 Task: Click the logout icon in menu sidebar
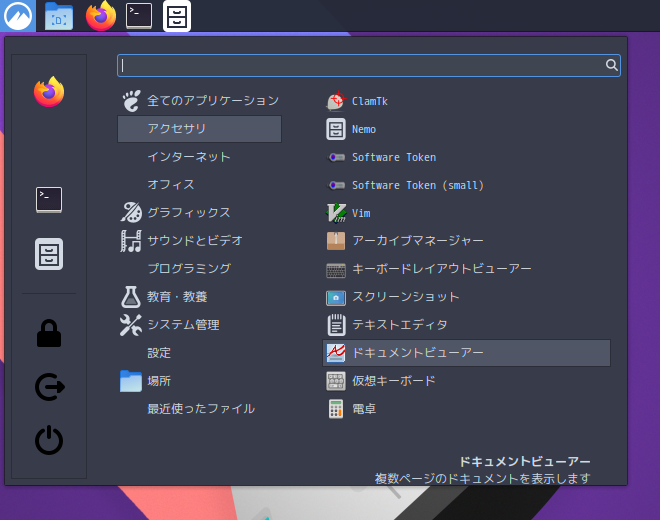pos(49,387)
